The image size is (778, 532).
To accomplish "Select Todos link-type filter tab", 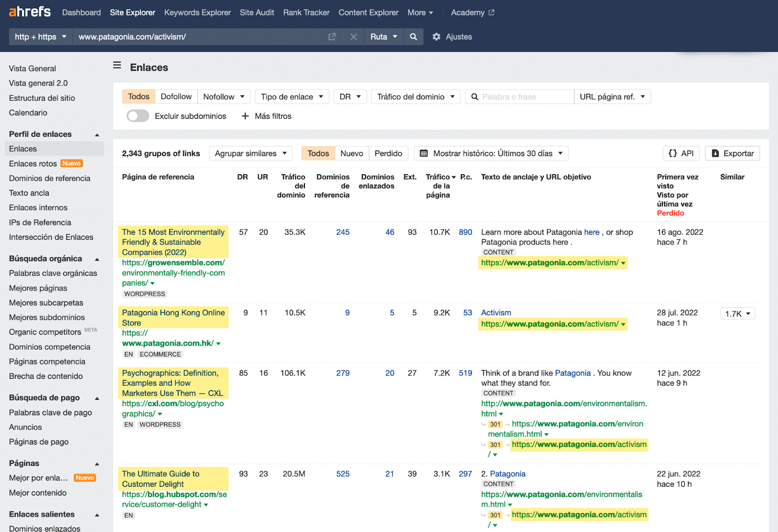I will (139, 97).
